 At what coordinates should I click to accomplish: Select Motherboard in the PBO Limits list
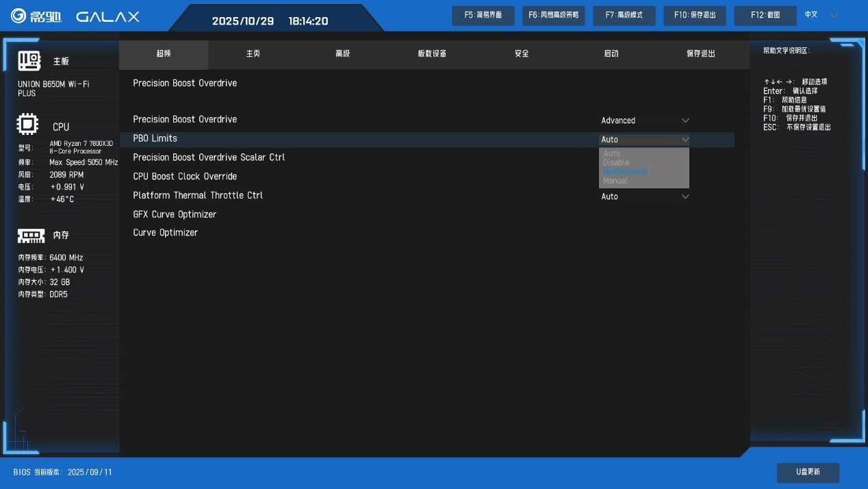(x=625, y=172)
